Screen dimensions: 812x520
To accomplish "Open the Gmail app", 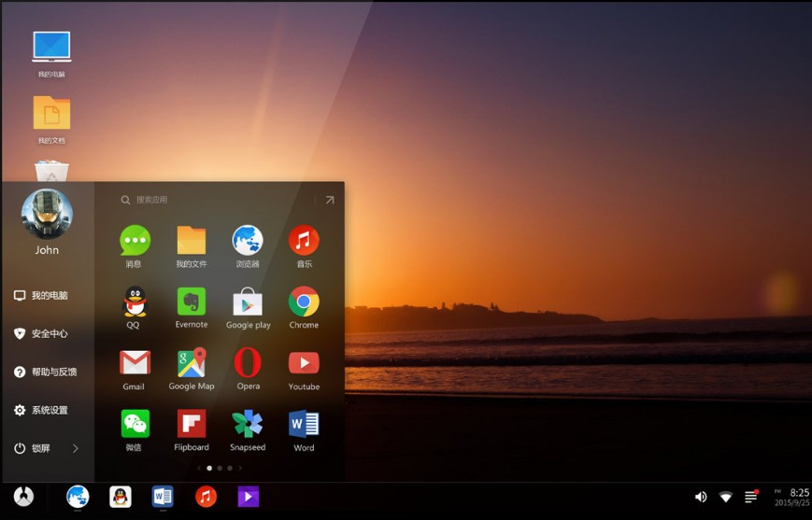I will tap(135, 363).
